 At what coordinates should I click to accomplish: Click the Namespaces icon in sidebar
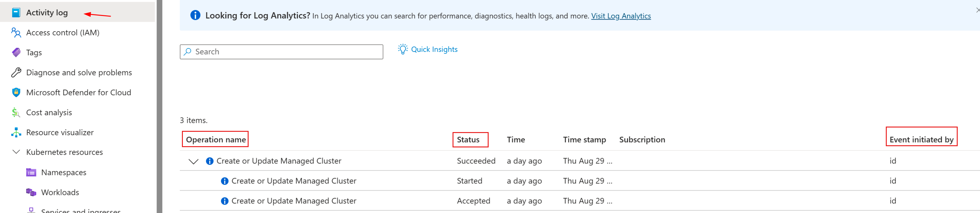(31, 172)
